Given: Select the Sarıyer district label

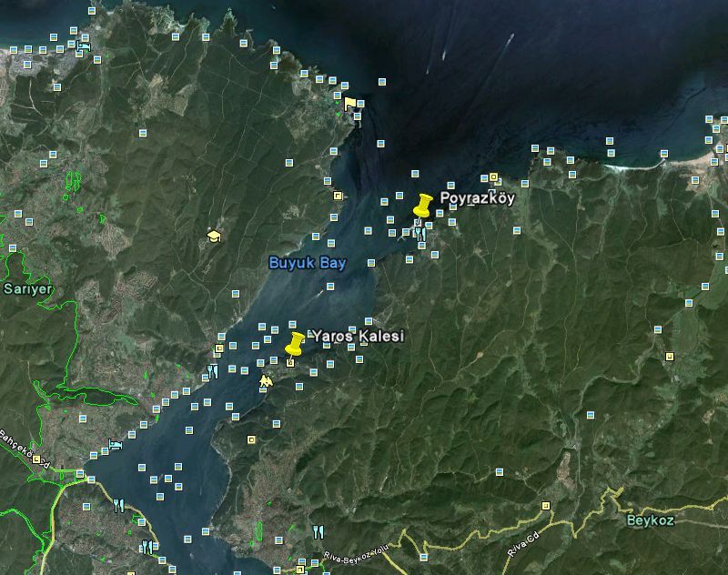Looking at the screenshot, I should pyautogui.click(x=27, y=288).
